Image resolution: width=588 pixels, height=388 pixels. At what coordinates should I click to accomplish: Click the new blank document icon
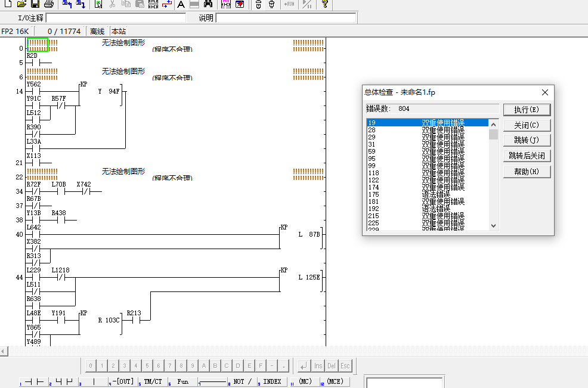pyautogui.click(x=8, y=4)
